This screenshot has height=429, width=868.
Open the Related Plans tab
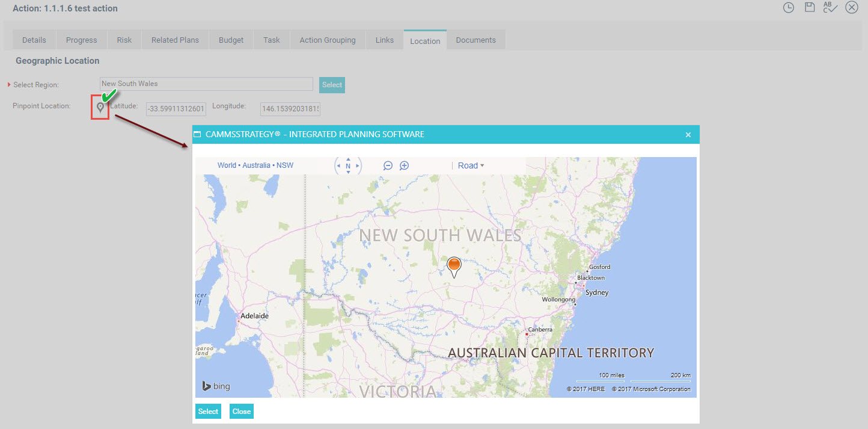point(175,40)
